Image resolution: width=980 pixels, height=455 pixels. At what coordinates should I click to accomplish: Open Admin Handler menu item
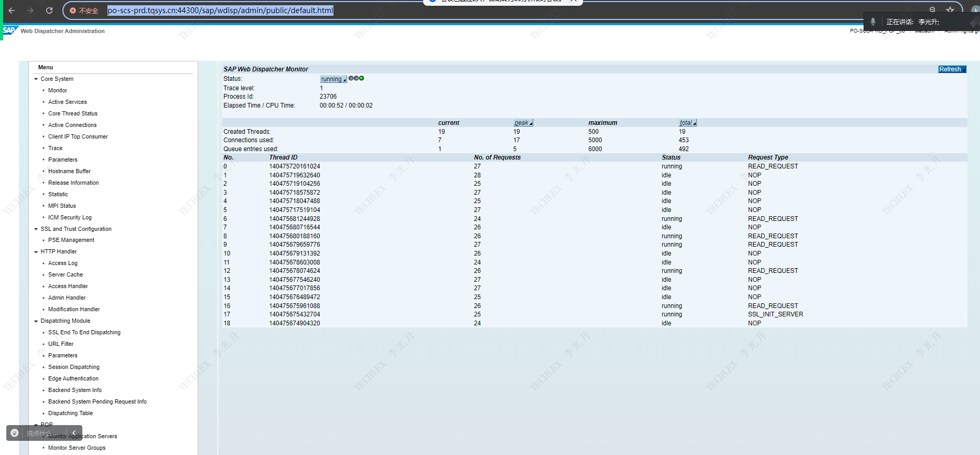pyautogui.click(x=67, y=298)
